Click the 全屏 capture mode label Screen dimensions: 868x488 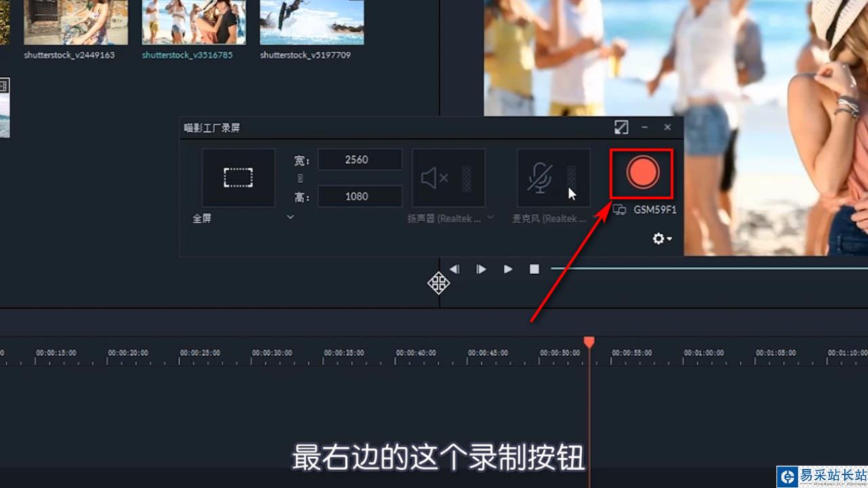(202, 219)
